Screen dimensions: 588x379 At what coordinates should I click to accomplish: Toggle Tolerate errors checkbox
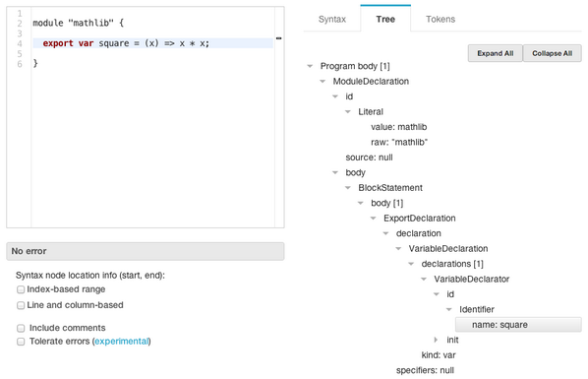(21, 342)
